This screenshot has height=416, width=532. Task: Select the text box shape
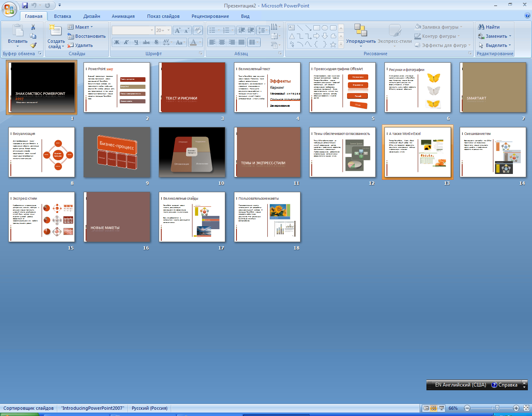tap(291, 28)
